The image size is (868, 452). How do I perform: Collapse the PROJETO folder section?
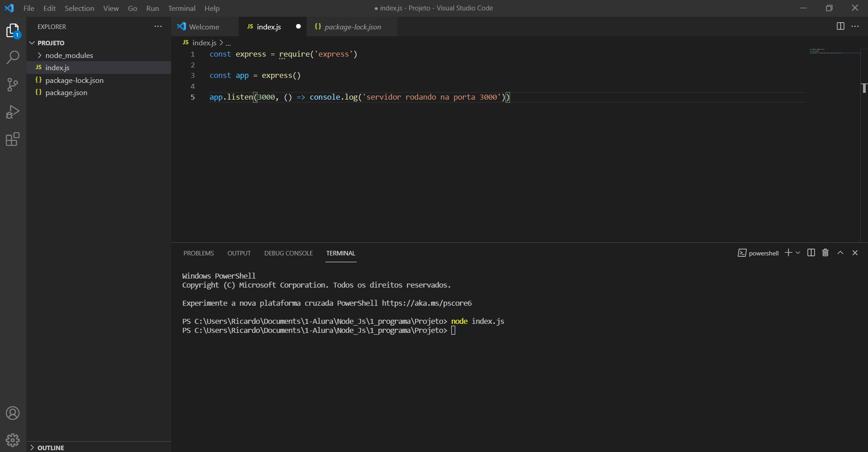(99, 43)
